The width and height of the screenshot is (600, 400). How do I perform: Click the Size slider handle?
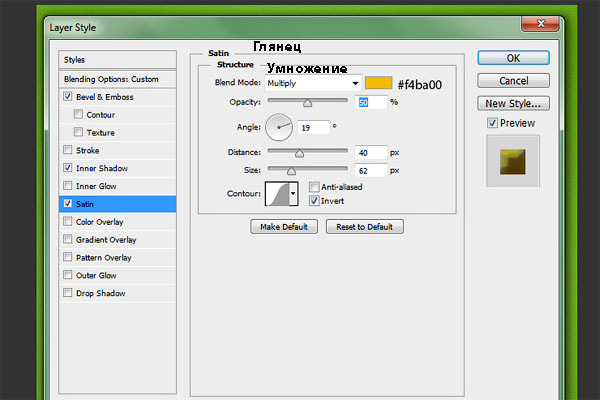tap(291, 171)
